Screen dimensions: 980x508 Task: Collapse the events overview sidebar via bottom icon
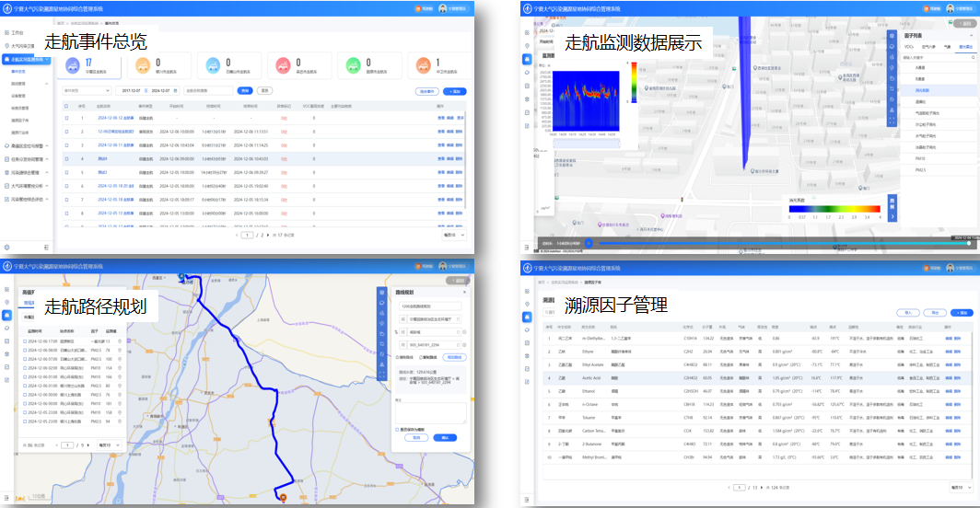tap(46, 248)
